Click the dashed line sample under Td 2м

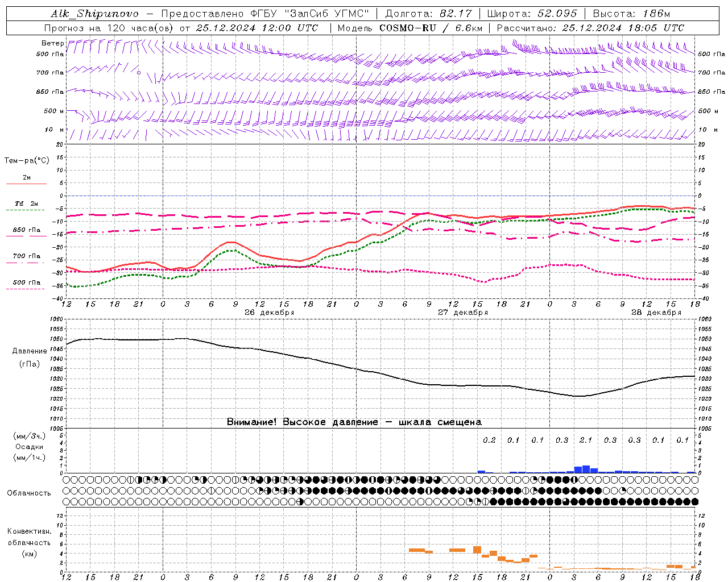point(26,210)
